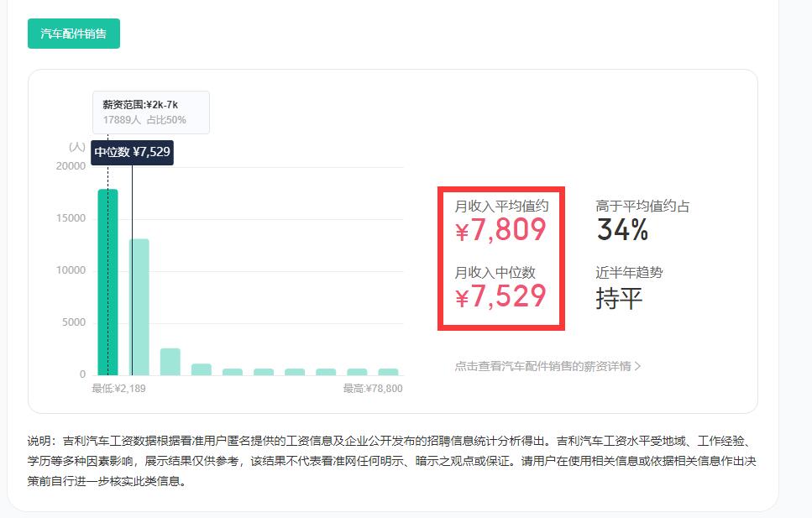This screenshot has height=518, width=812.
Task: Click the 汽车配件销售 green tag button
Action: tap(74, 34)
